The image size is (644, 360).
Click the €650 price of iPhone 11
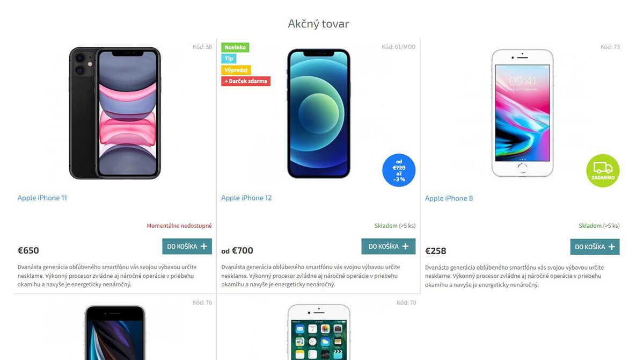point(28,250)
